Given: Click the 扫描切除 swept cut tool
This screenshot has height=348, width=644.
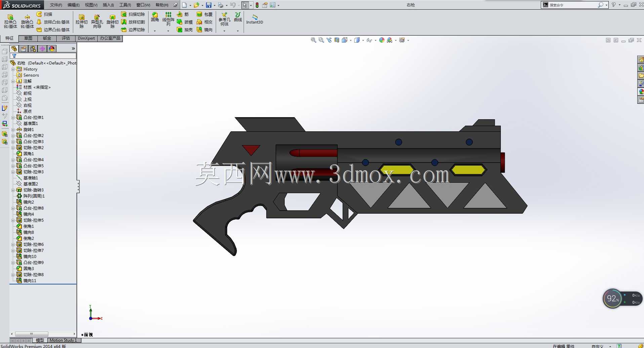Looking at the screenshot, I should 133,14.
